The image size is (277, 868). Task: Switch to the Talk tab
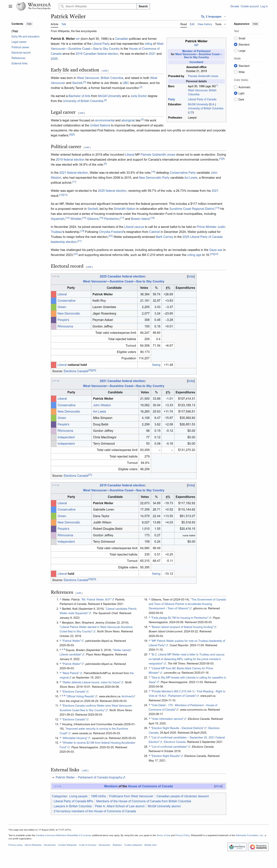point(64,24)
